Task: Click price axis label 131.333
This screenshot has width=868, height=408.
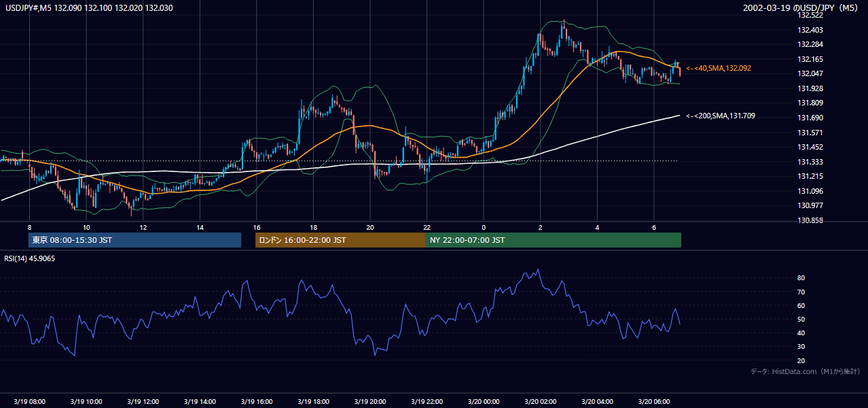Action: [811, 162]
